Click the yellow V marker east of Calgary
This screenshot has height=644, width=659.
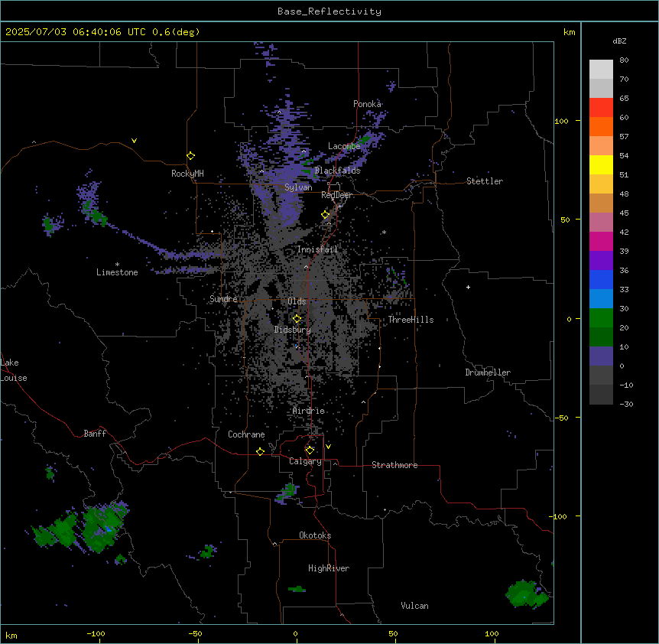pyautogui.click(x=328, y=447)
